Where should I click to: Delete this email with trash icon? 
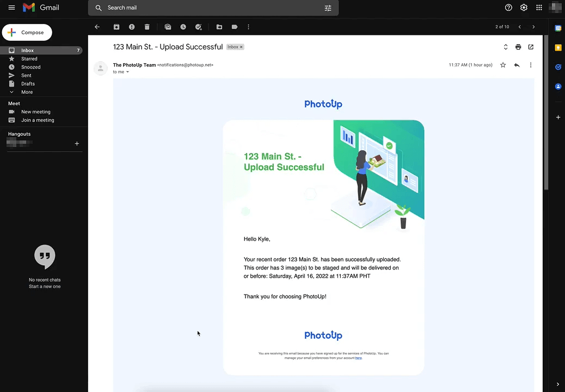coord(147,27)
